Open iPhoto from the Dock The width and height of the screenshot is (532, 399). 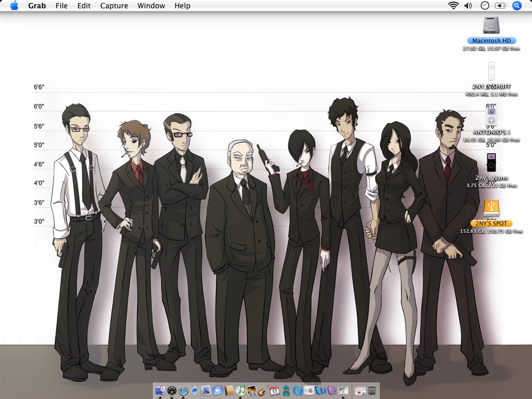point(252,391)
